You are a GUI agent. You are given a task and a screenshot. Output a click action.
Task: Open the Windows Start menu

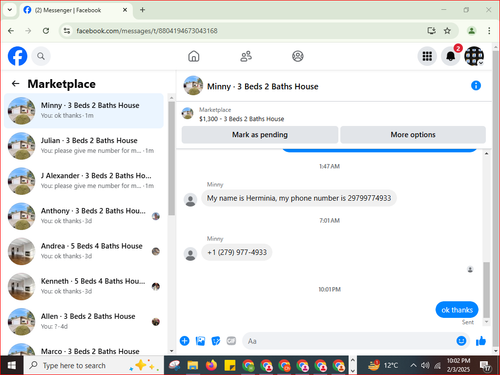pos(12,365)
